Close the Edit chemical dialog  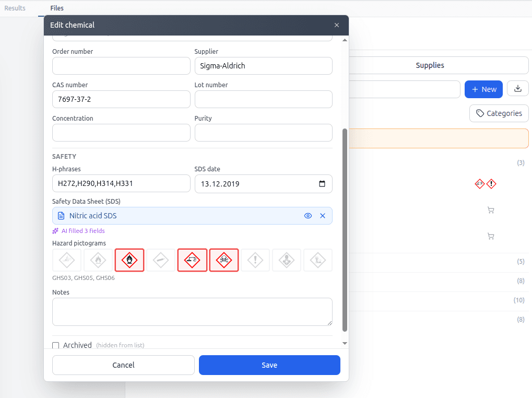[337, 25]
